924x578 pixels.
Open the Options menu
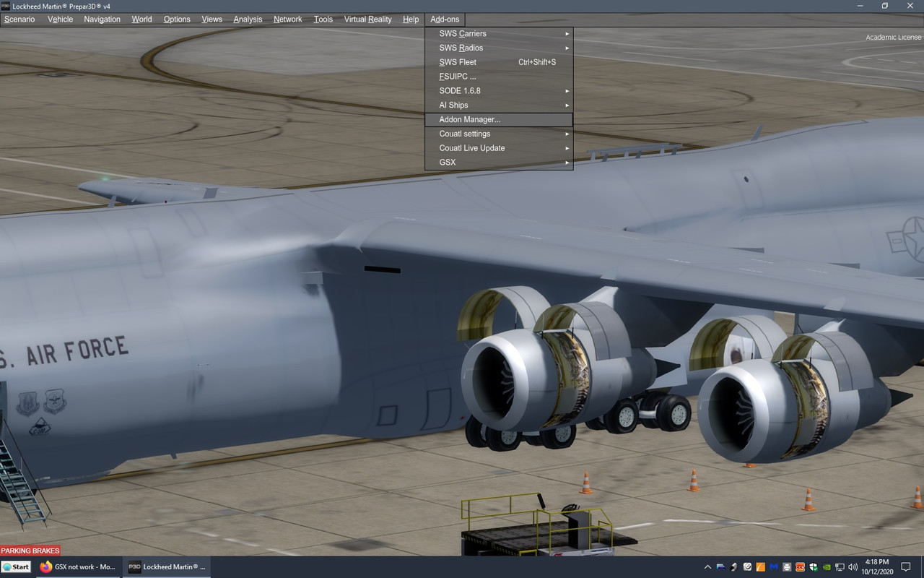click(177, 20)
